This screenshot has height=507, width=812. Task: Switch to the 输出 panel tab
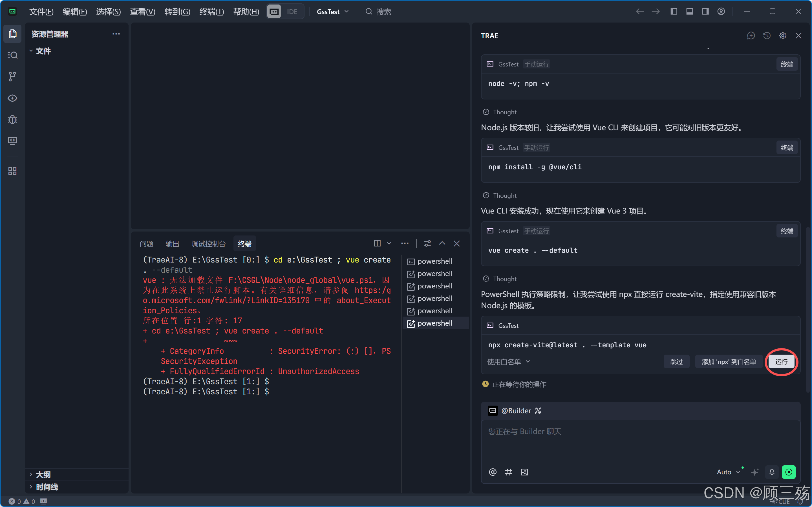(x=172, y=244)
